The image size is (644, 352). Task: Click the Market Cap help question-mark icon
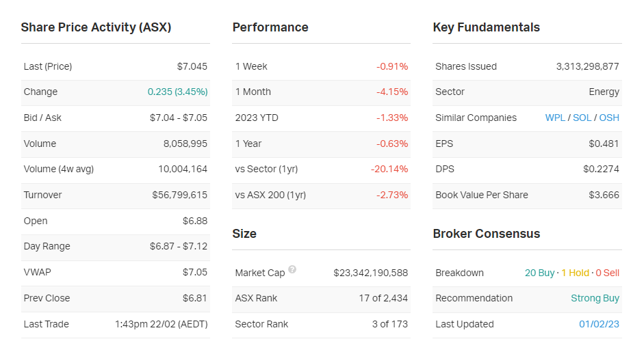click(292, 270)
